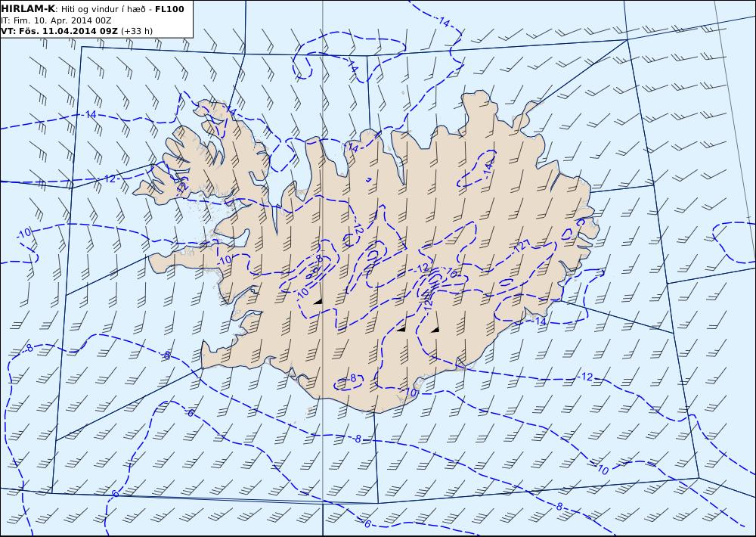756x537 pixels.
Task: Click the bold "HIRLAM-K" model name
Action: click(28, 9)
